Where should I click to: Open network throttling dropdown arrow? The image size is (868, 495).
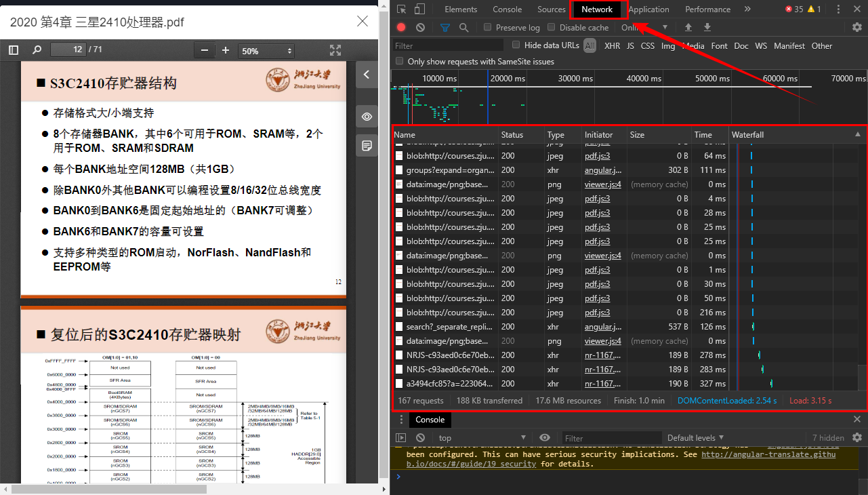coord(665,27)
